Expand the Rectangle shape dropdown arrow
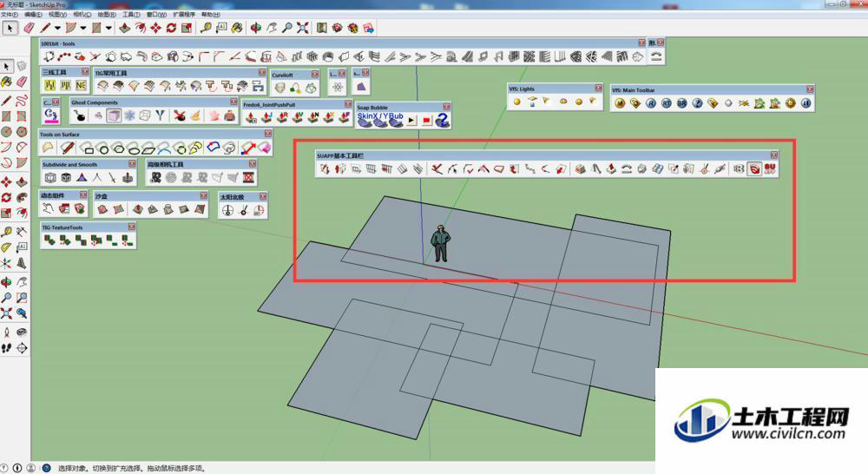The width and height of the screenshot is (868, 474). (x=108, y=28)
